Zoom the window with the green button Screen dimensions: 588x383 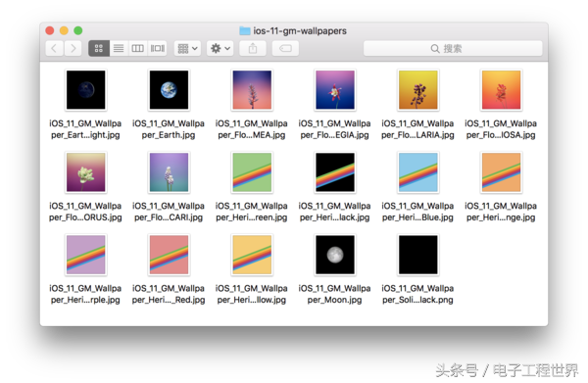click(78, 30)
